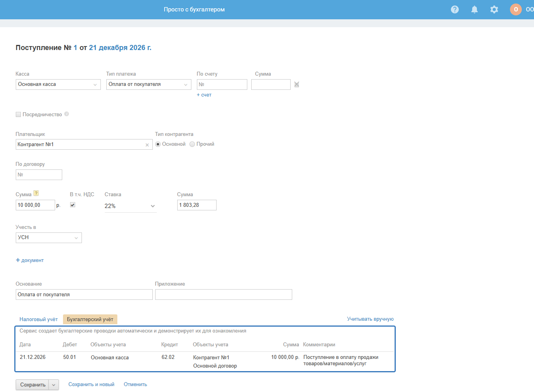Click the Сумма yellow hint icon
The height and width of the screenshot is (392, 534).
point(36,193)
